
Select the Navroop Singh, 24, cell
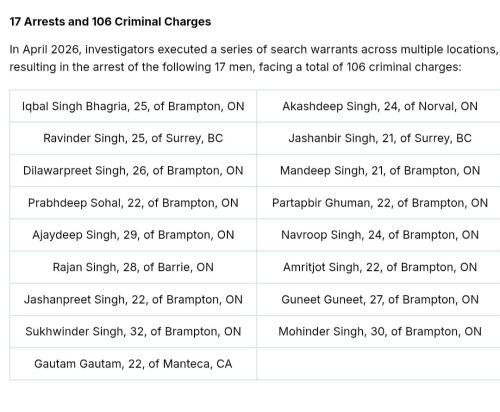(x=378, y=235)
